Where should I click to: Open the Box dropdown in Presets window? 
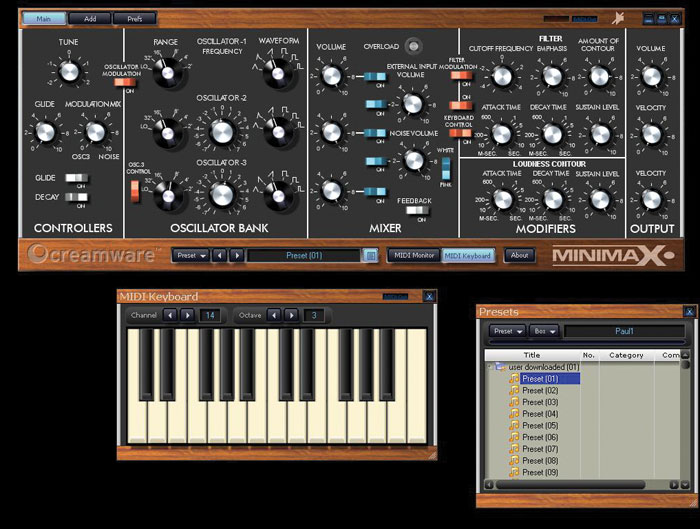544,331
